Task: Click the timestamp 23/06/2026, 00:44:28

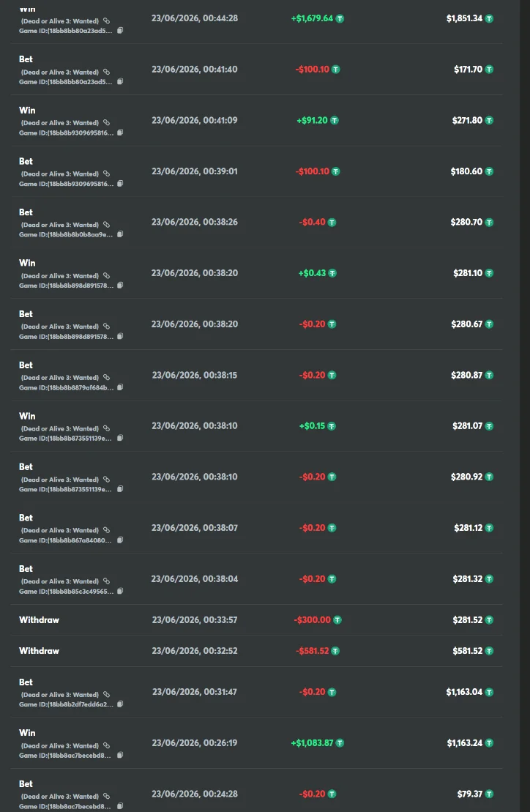Action: 195,18
